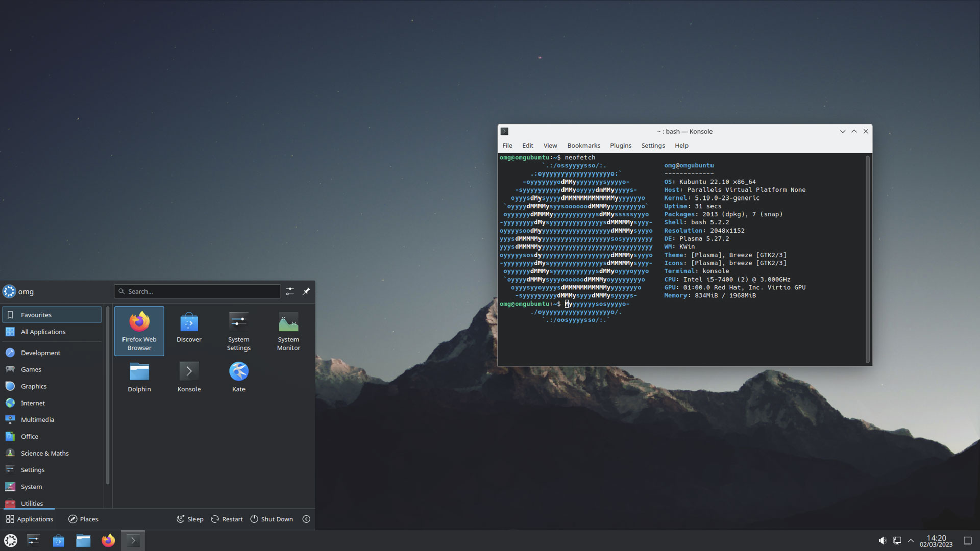Open the Science & Maths category

point(52,453)
